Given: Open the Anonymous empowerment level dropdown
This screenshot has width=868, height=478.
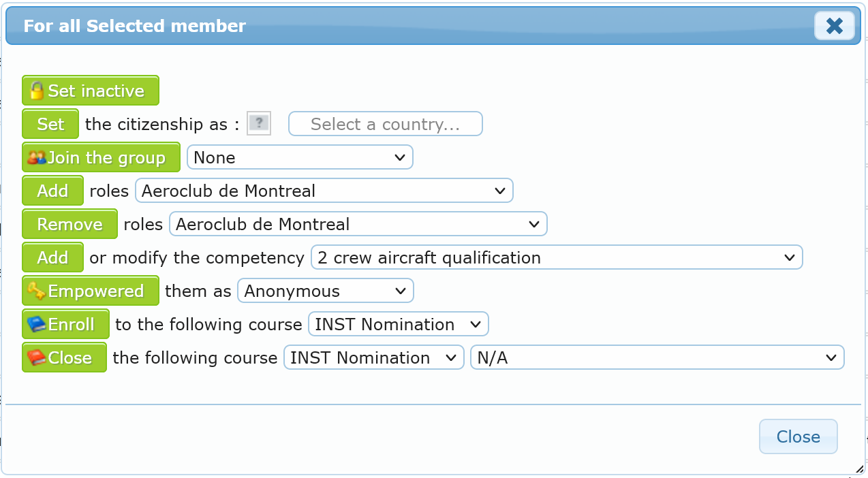Looking at the screenshot, I should pyautogui.click(x=325, y=291).
